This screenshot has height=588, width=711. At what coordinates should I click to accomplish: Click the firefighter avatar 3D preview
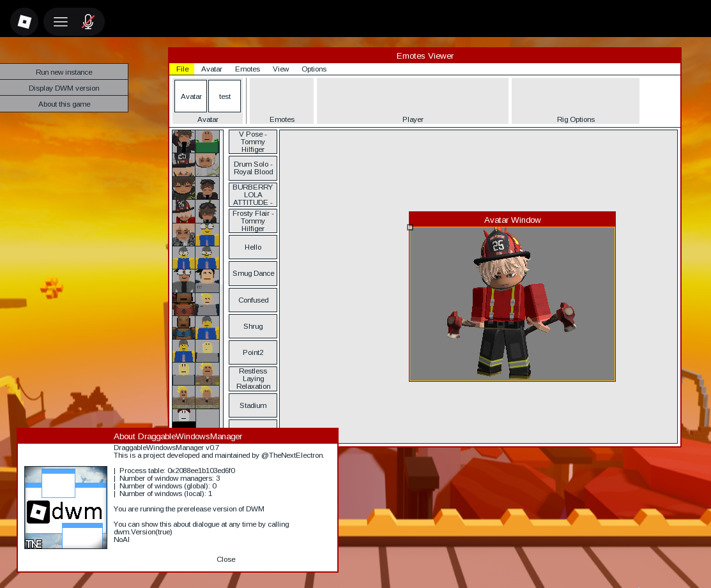[512, 304]
